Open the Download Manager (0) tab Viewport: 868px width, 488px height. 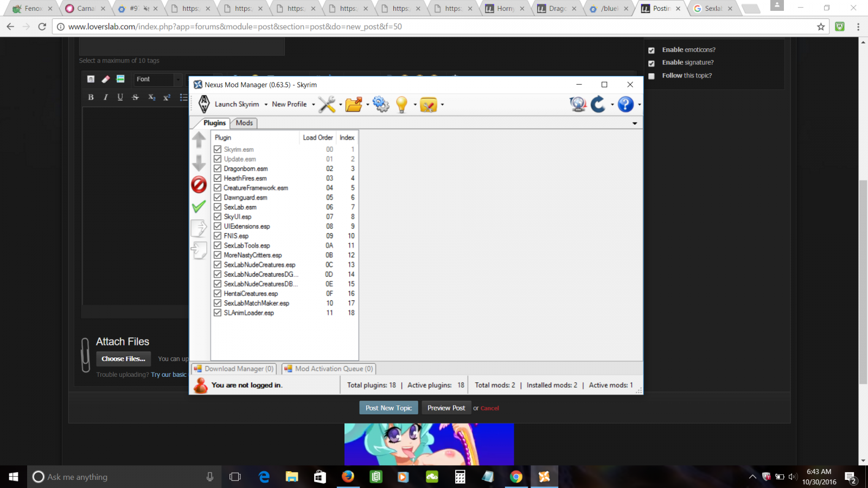pos(234,369)
